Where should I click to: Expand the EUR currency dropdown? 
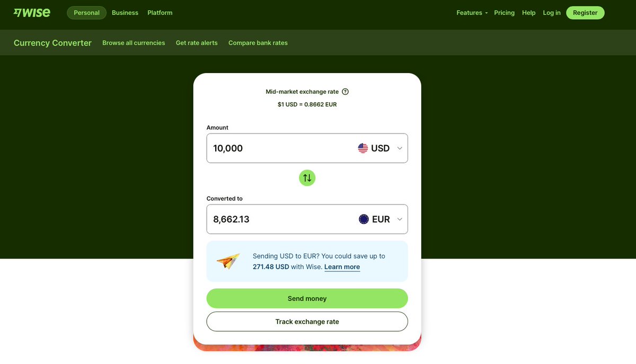[x=400, y=219]
